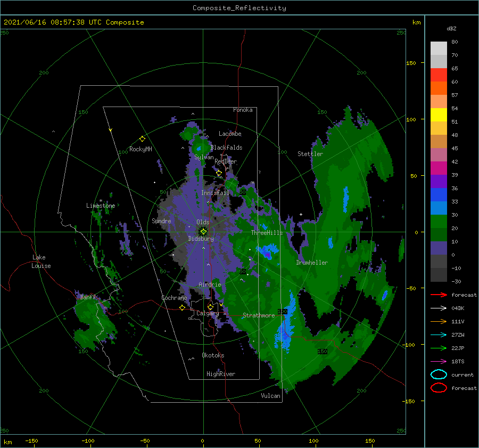Click the blue rain band east of Strathmore
The image size is (479, 448).
(x=286, y=324)
